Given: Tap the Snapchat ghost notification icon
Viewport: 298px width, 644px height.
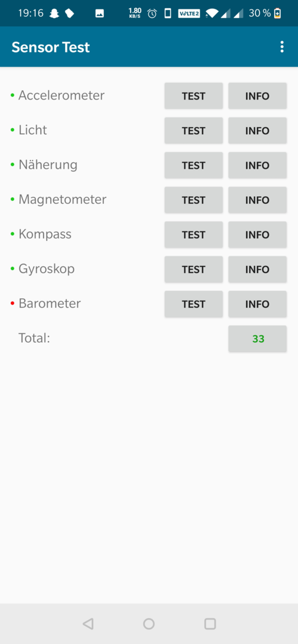Looking at the screenshot, I should point(54,14).
